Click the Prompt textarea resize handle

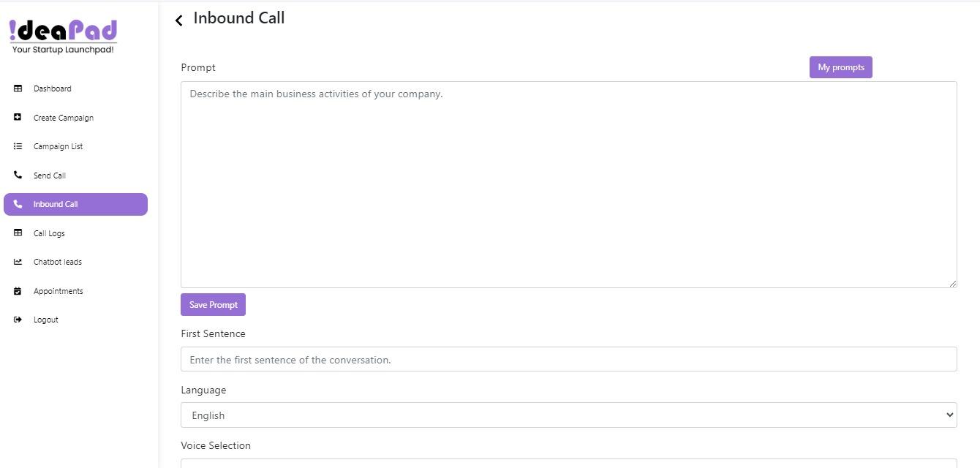point(952,283)
